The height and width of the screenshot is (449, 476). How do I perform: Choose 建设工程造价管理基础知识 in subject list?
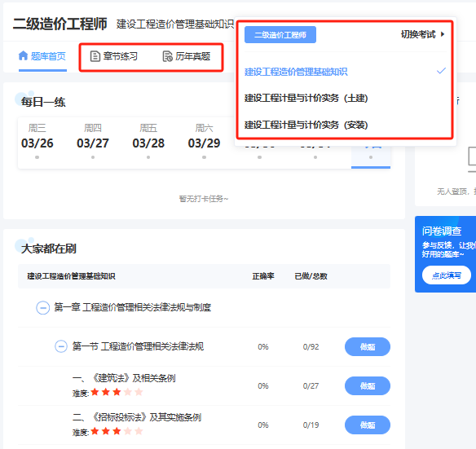[x=296, y=72]
